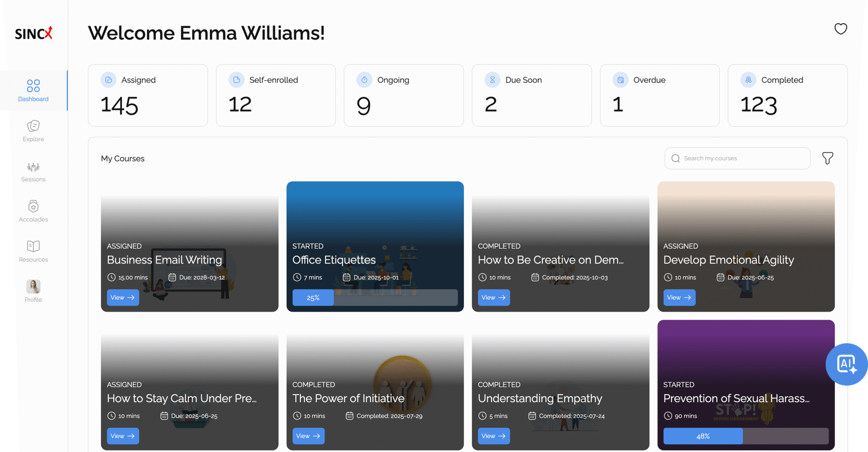Open the course filter funnel icon
868x452 pixels.
(x=827, y=158)
